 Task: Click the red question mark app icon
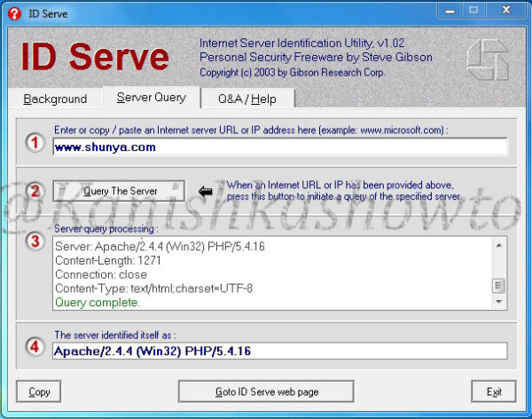pos(14,13)
